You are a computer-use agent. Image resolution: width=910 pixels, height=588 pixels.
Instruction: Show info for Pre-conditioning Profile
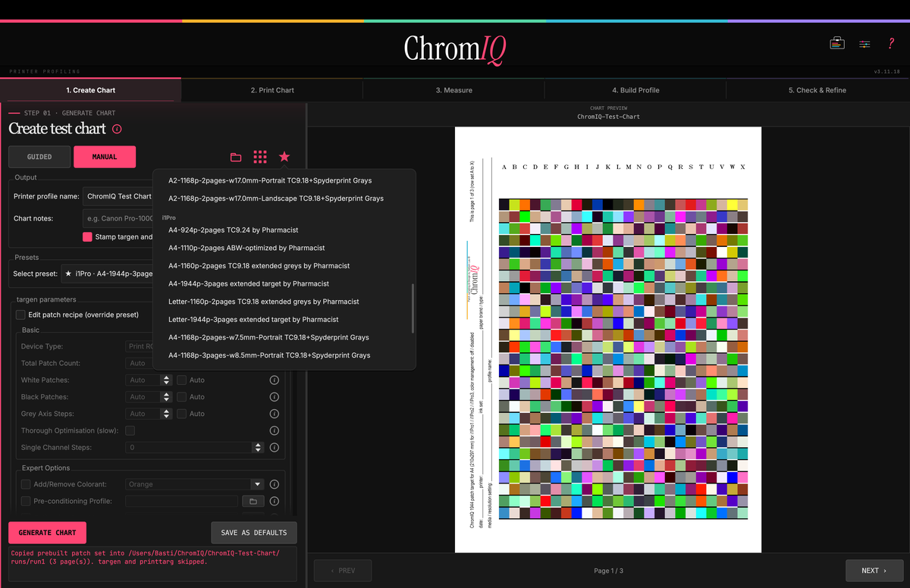(275, 501)
